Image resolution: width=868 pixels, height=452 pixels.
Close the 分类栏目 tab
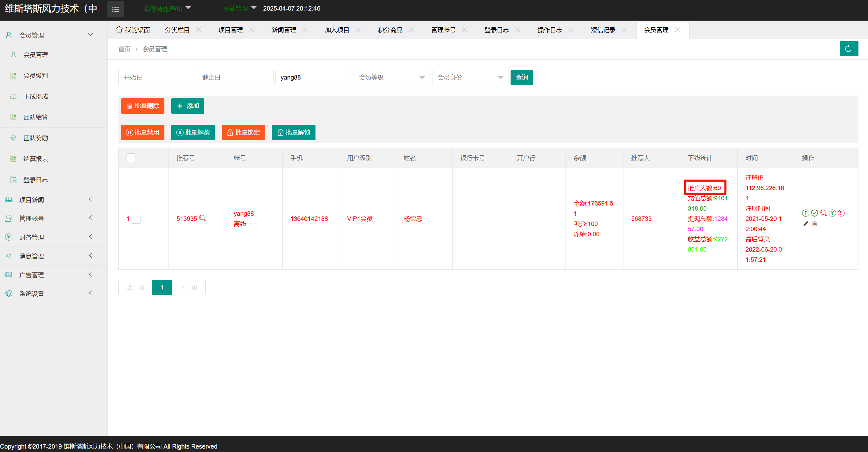click(x=198, y=30)
